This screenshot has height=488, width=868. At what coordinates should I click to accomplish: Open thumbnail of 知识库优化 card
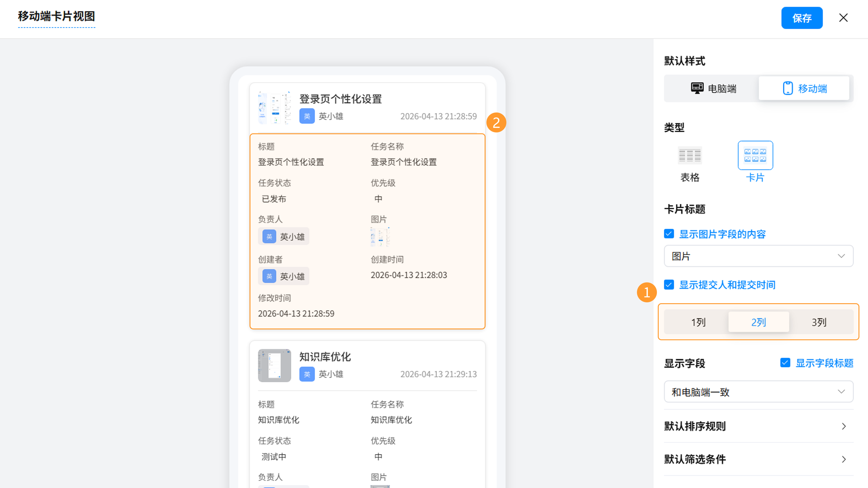(274, 365)
